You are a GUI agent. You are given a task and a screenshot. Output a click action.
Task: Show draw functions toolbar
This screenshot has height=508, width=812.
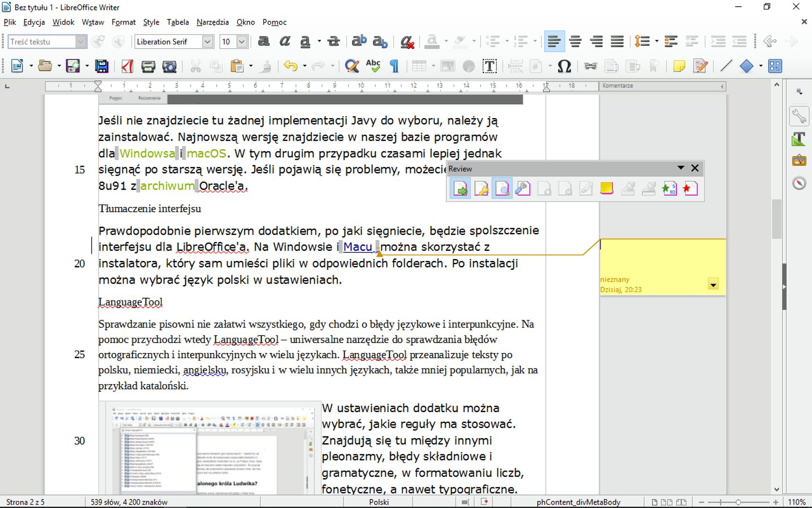775,66
